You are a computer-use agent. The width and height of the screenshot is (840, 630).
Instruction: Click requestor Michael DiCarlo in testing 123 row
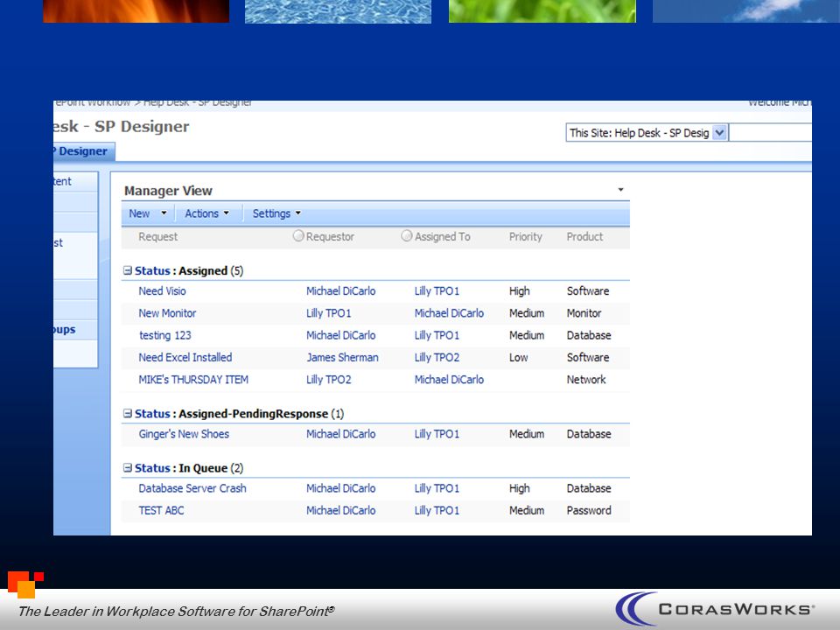(340, 335)
